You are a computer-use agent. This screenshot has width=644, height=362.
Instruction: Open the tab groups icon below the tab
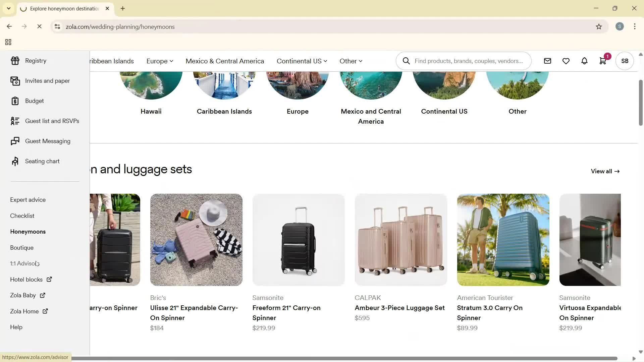(8, 42)
